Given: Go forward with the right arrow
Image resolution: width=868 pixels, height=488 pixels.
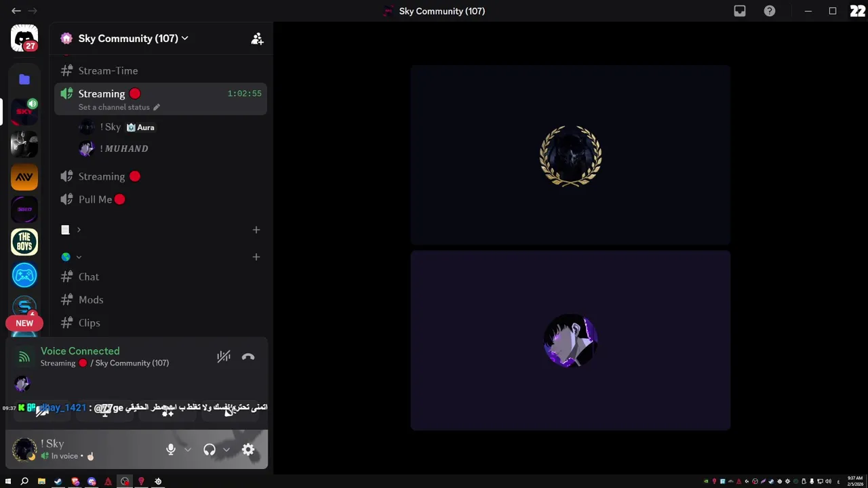Looking at the screenshot, I should 33,11.
